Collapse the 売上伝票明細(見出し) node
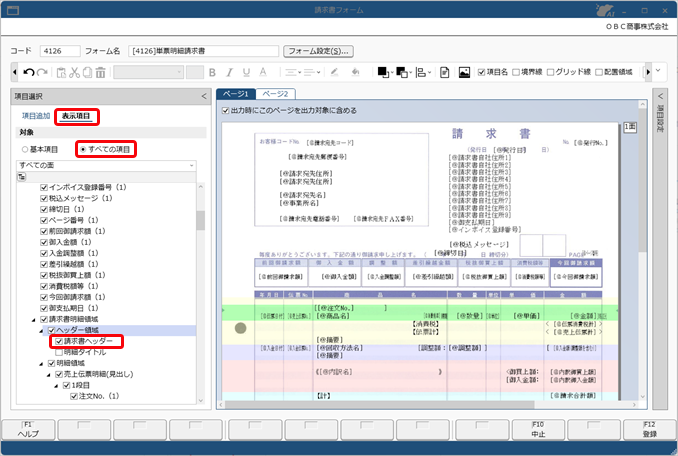The image size is (678, 456). 49,375
